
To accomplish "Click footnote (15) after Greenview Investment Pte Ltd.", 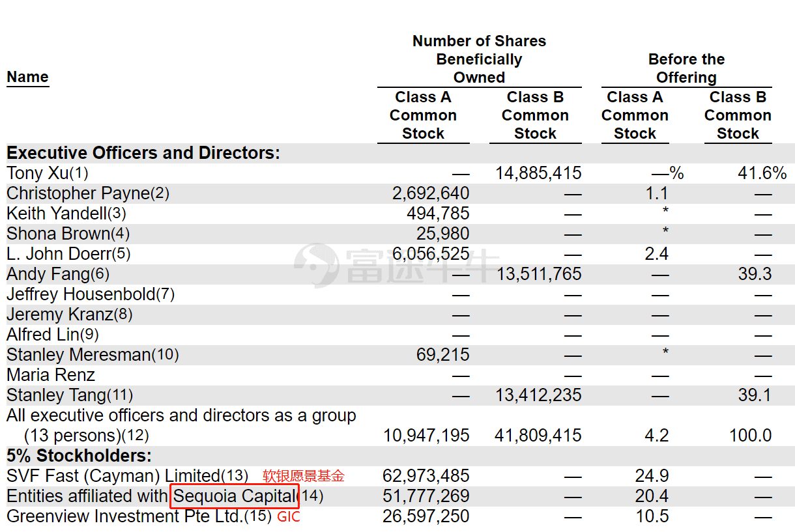I will [x=257, y=516].
